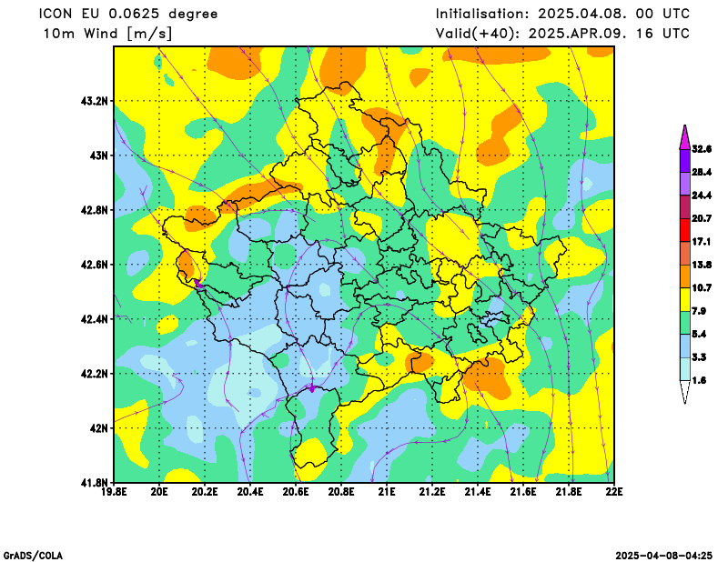Click the '21.2E' longitude label

coord(432,492)
